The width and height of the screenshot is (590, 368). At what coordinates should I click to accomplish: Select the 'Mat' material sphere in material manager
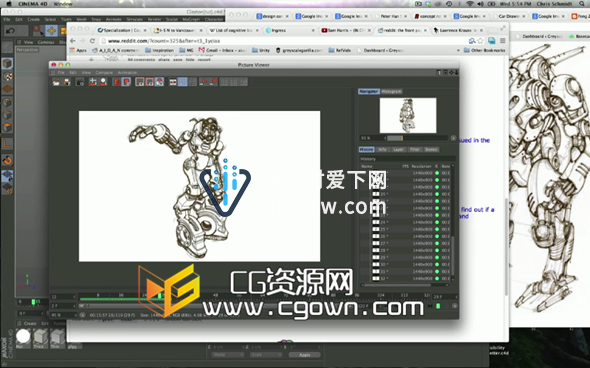(x=23, y=336)
